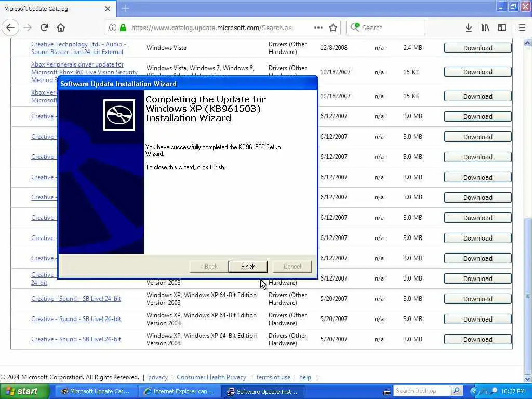Click the Search Desktop input field

coord(422,391)
